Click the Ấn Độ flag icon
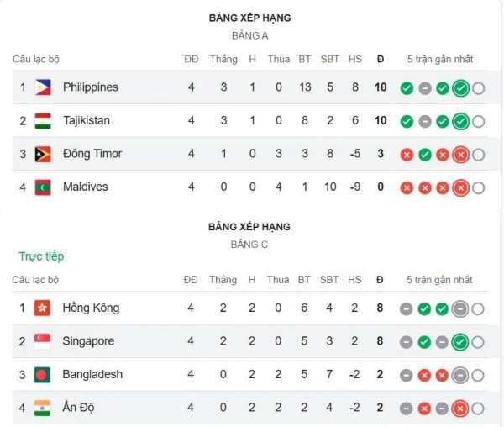The image size is (504, 427). pos(42,408)
